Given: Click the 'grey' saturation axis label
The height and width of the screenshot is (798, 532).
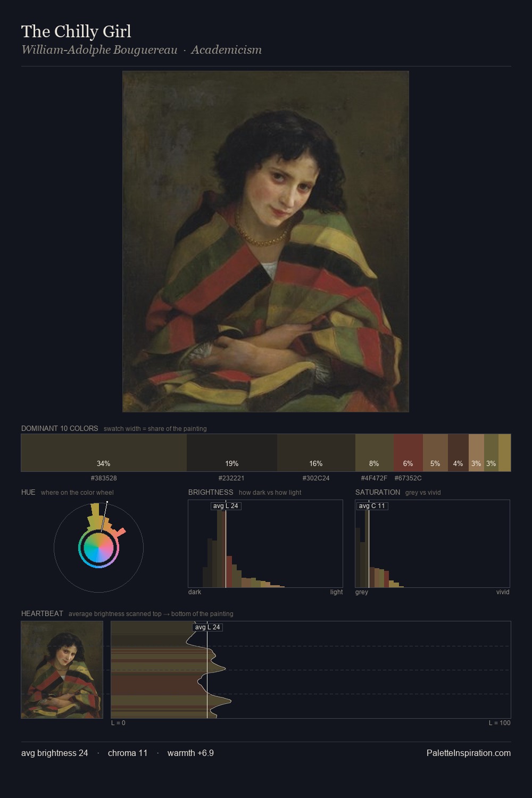Looking at the screenshot, I should click(x=362, y=592).
